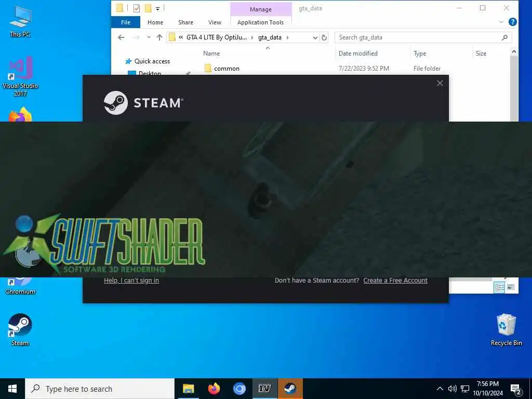Click Properties checkmark quick toolbar icon
Image resolution: width=532 pixels, height=399 pixels.
(137, 8)
